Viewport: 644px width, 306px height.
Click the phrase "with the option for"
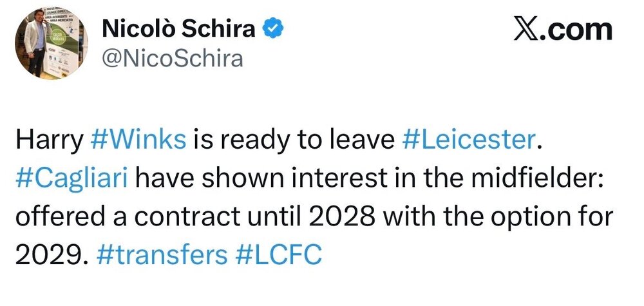click(x=497, y=216)
